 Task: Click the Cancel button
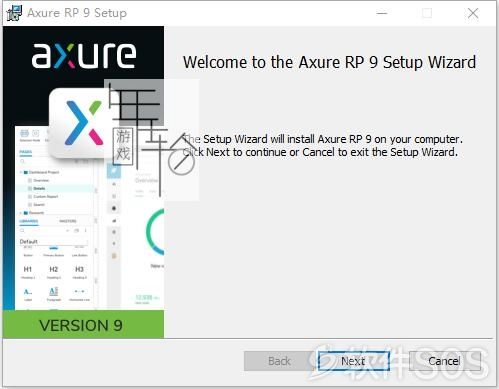click(445, 361)
